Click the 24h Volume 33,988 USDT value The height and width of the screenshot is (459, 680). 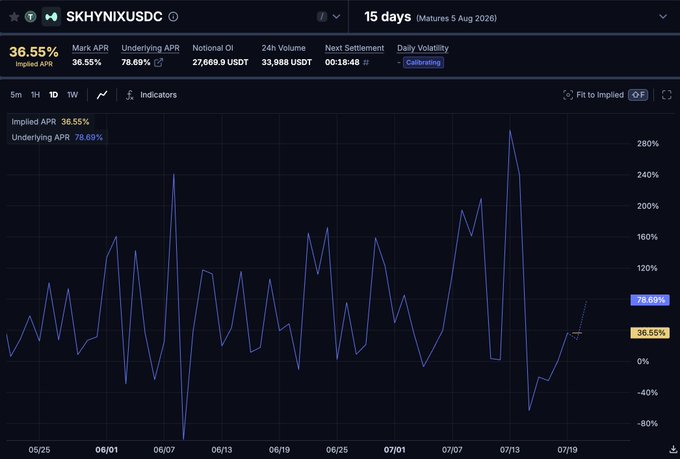(x=287, y=62)
